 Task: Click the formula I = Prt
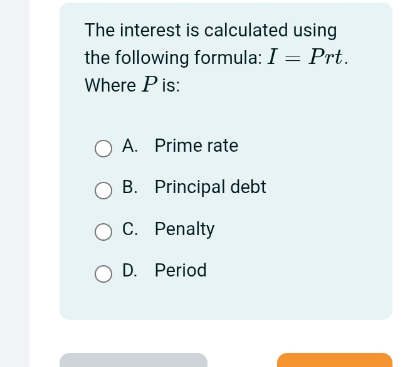[x=307, y=57]
